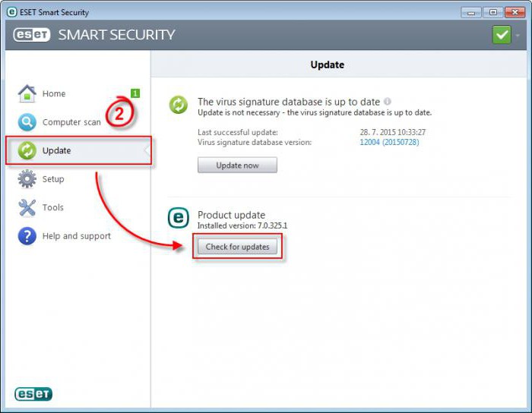Click the Tools wrench icon
Viewport: 532px width, 413px height.
[27, 207]
